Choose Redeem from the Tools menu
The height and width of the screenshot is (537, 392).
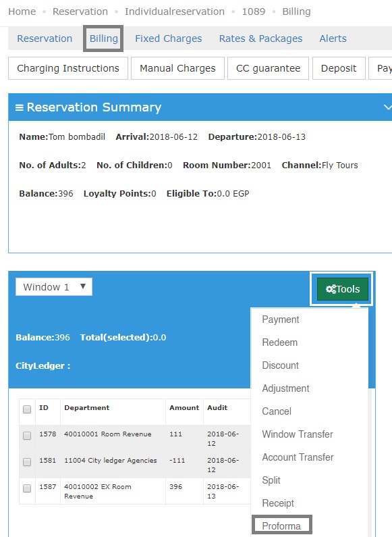coord(279,342)
